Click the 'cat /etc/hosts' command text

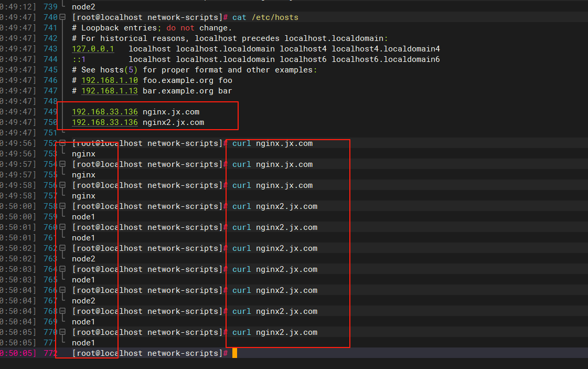(x=265, y=17)
